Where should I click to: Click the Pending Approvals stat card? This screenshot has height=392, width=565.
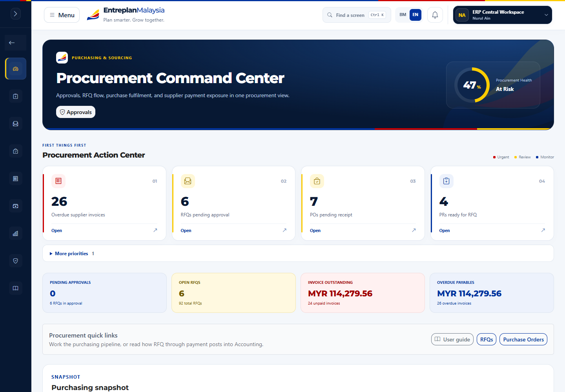tap(104, 293)
